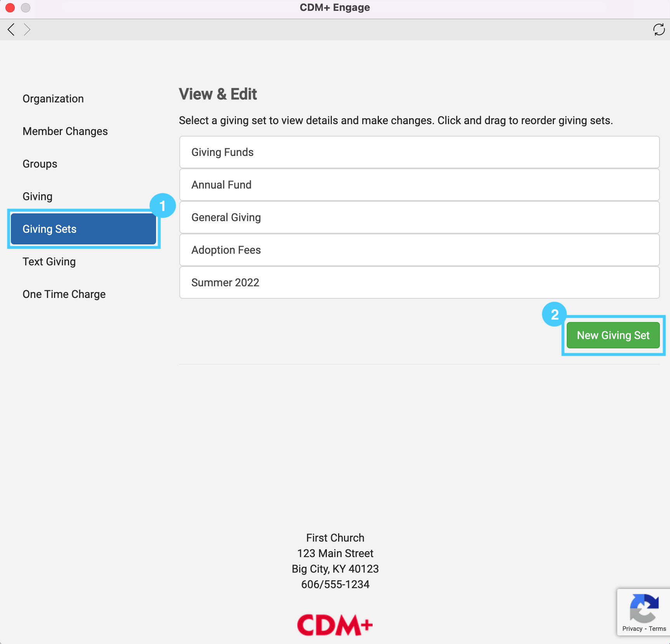The image size is (670, 644).
Task: Select the Adoption Fees giving set
Action: 419,250
